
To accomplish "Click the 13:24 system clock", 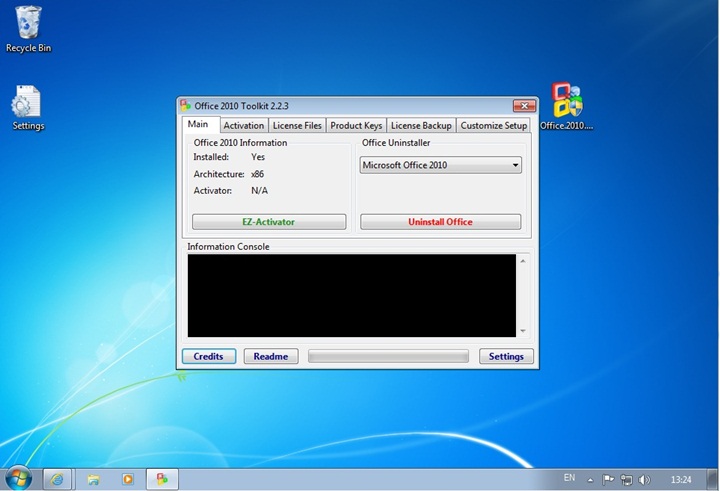I will click(681, 480).
